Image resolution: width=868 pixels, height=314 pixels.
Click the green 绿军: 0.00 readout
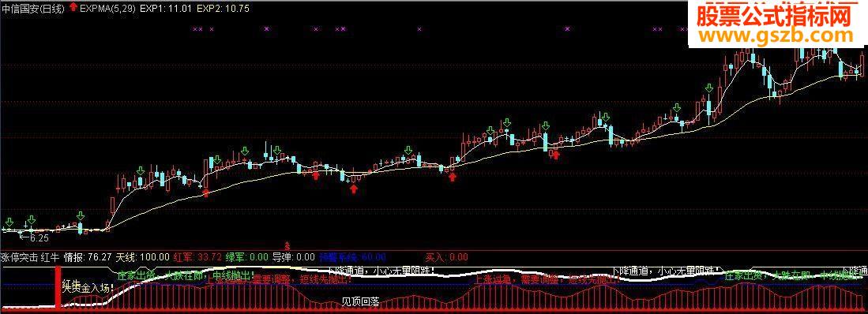247,256
